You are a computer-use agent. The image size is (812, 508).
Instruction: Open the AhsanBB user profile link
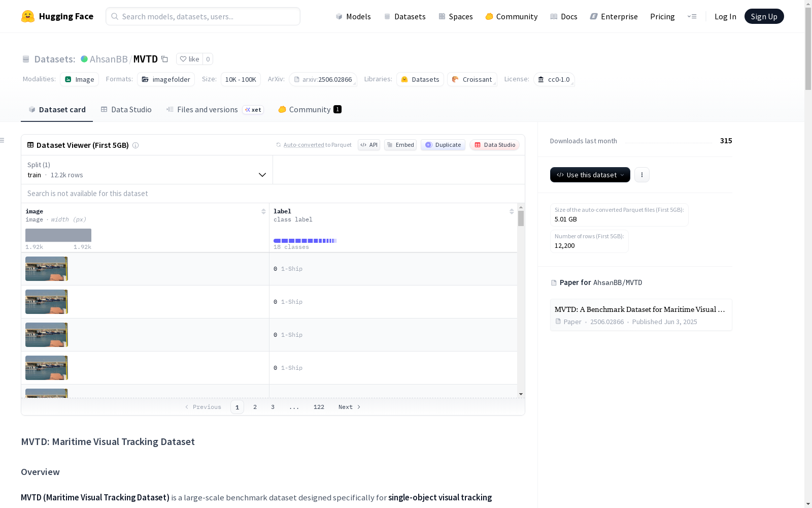point(109,59)
